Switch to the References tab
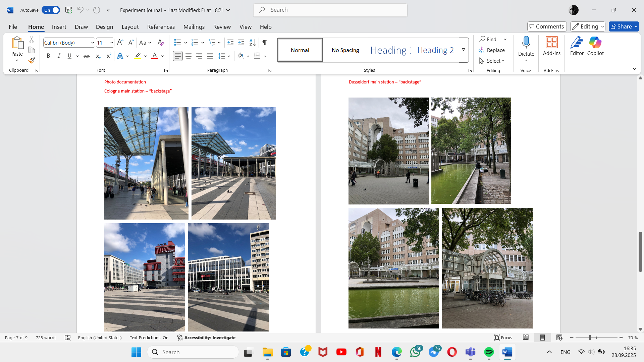Viewport: 644px width, 362px height. coord(161,27)
